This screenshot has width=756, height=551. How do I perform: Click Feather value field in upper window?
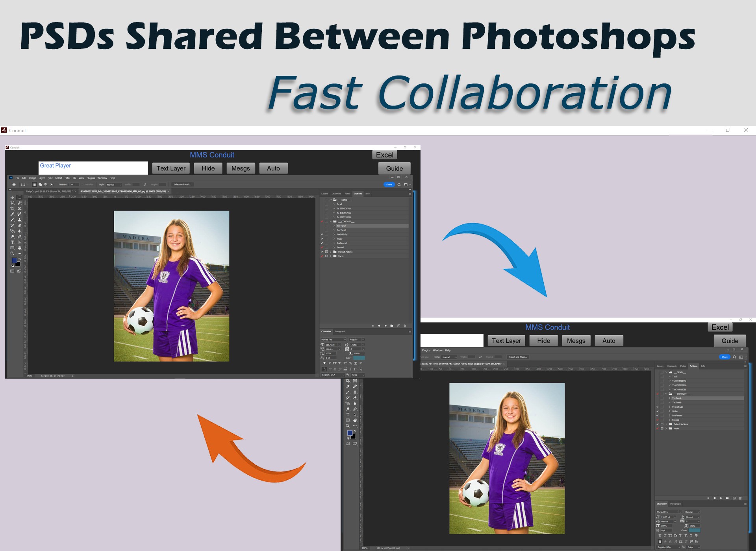tap(74, 185)
